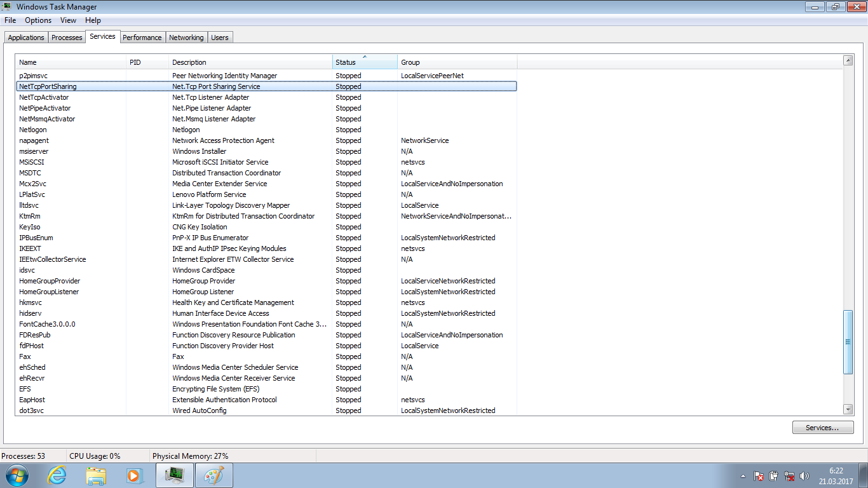Show hidden system tray icons
This screenshot has height=488, width=868.
coord(743,476)
